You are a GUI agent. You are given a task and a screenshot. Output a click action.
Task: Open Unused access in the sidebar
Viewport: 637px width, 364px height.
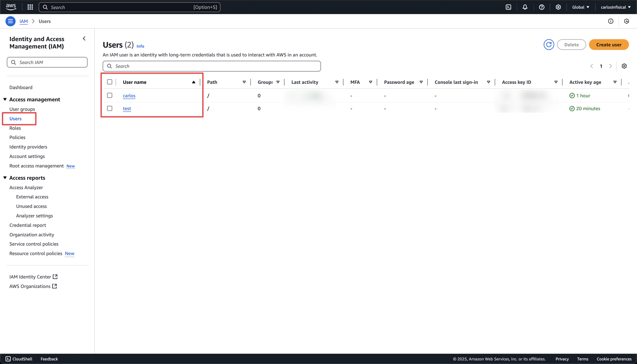[32, 206]
